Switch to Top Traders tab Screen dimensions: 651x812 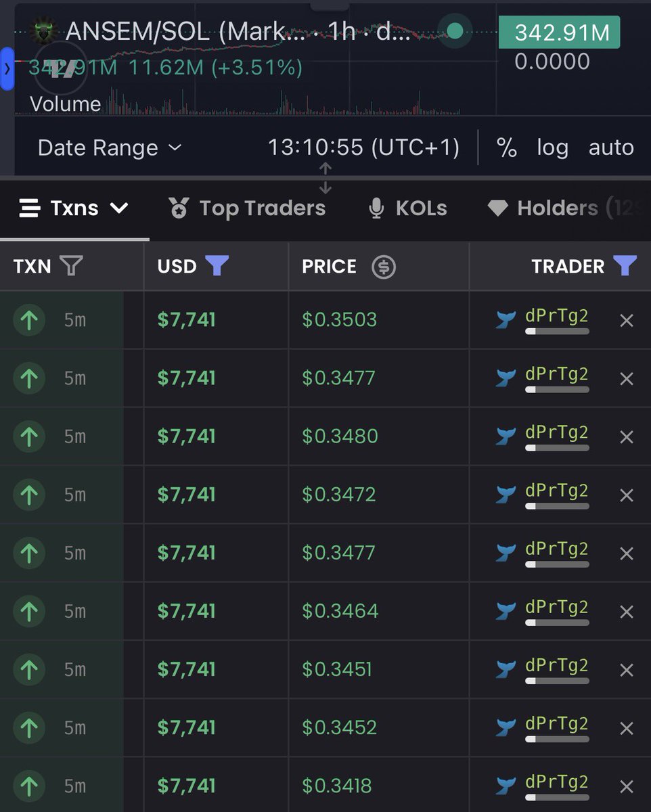pos(246,208)
